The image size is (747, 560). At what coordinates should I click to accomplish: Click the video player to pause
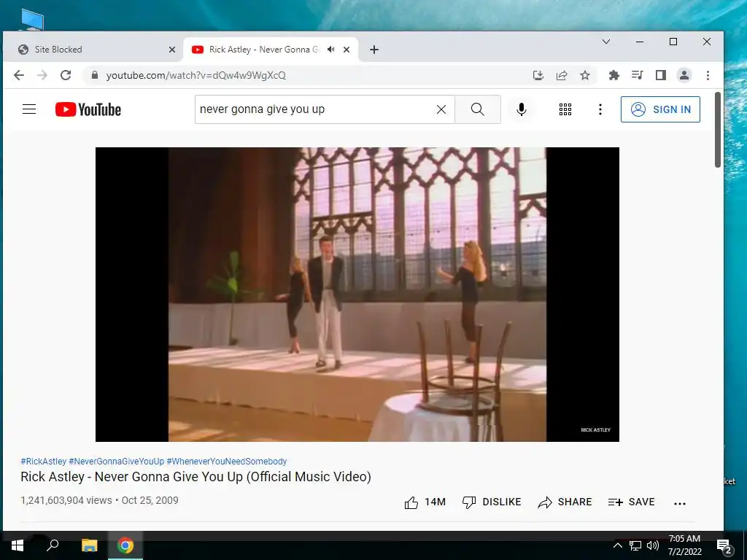(357, 295)
